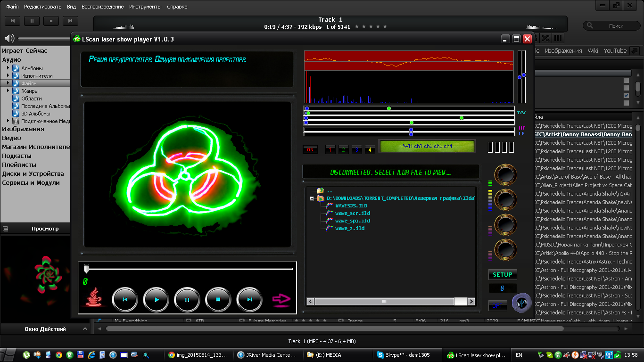Expand the Альбомы tree node
Image resolution: width=644 pixels, height=362 pixels.
tap(8, 68)
